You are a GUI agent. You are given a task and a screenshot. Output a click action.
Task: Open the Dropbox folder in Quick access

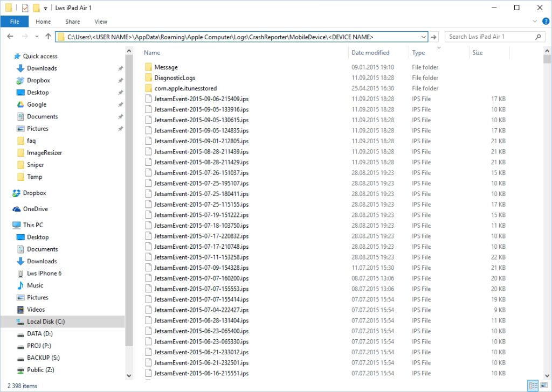38,80
